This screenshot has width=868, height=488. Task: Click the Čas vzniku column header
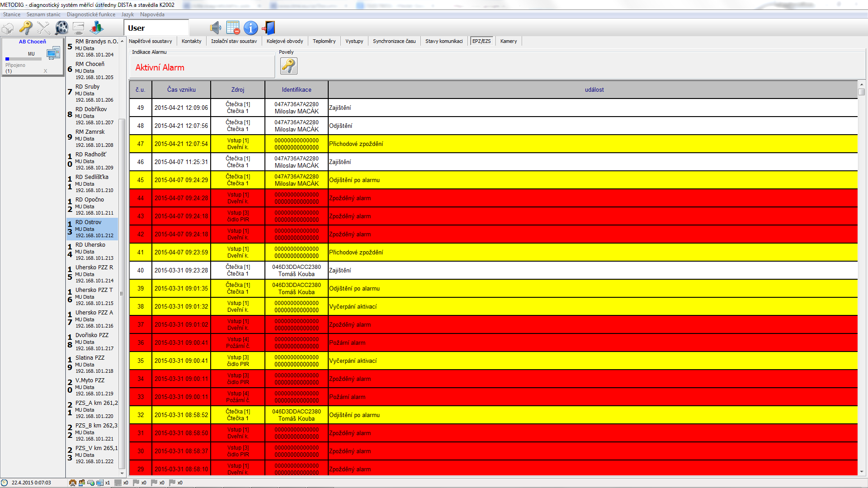tap(181, 89)
